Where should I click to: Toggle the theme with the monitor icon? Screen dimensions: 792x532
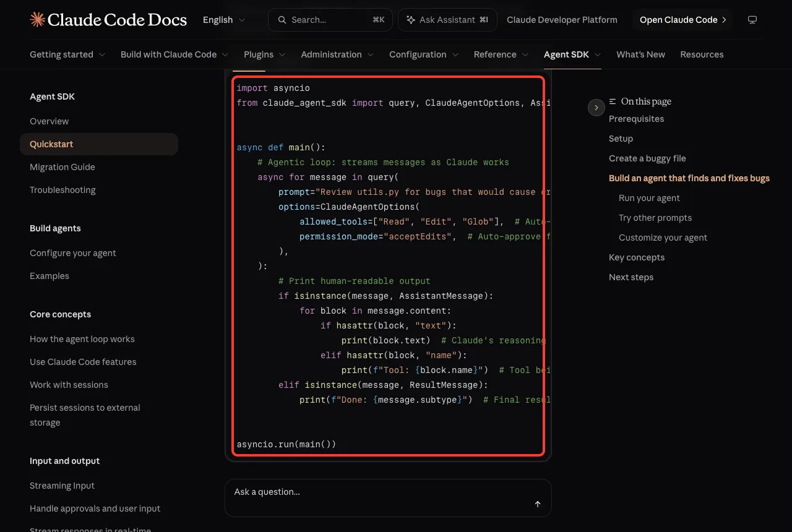click(752, 20)
